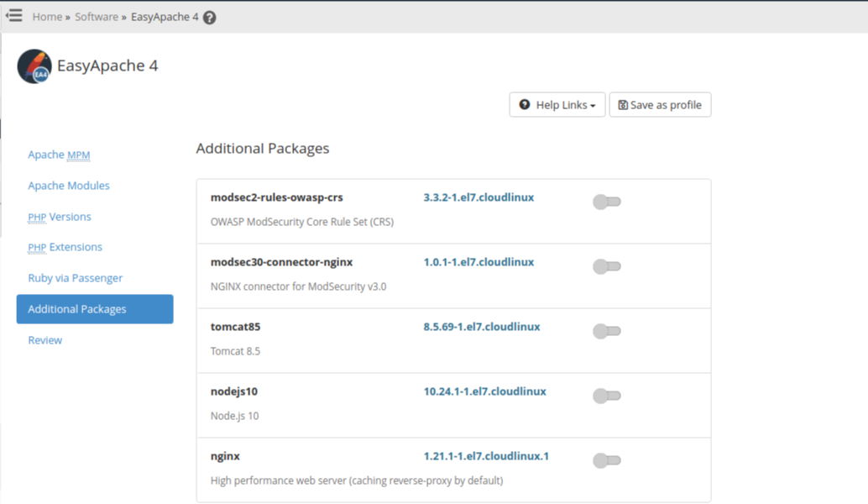Click the NGINX connector for ModSecurity v3.0 text
Image resolution: width=868 pixels, height=504 pixels.
click(x=298, y=286)
